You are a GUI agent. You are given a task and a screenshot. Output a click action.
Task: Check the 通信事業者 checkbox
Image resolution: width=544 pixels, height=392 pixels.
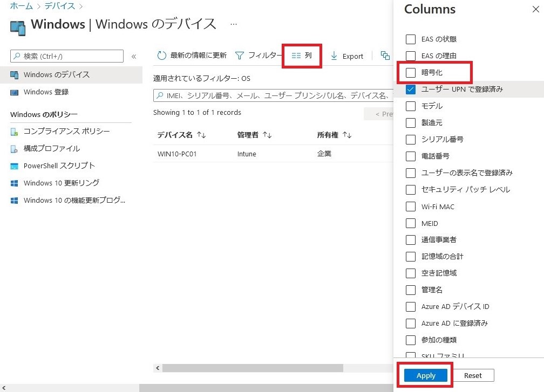[410, 240]
